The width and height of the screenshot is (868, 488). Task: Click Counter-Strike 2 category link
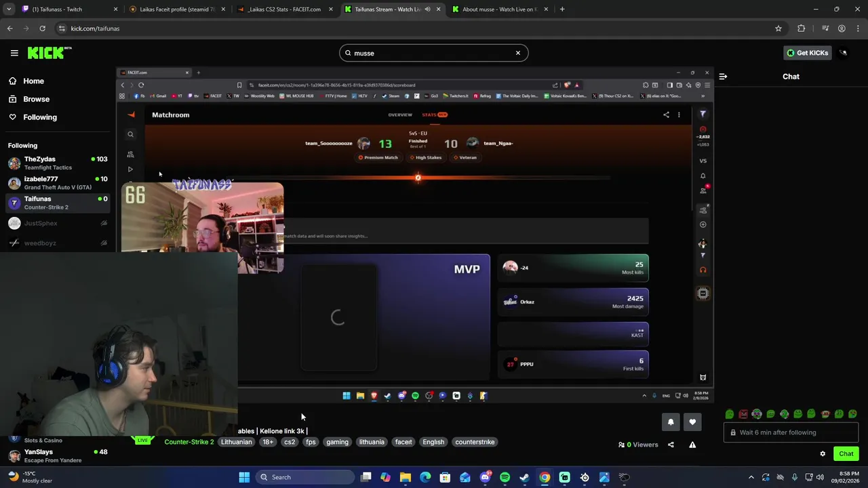[189, 442]
